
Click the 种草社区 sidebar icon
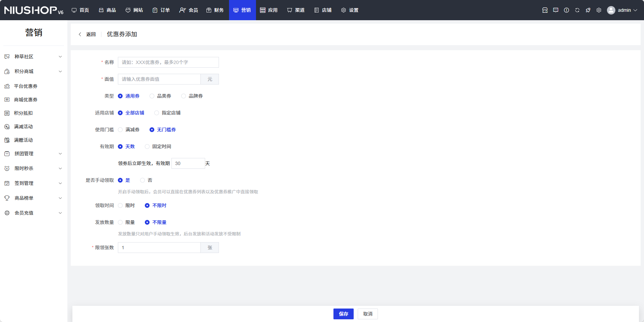click(7, 57)
